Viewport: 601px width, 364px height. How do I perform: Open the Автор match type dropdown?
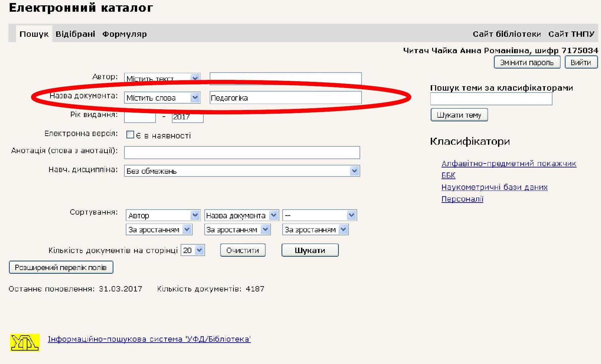click(x=162, y=79)
